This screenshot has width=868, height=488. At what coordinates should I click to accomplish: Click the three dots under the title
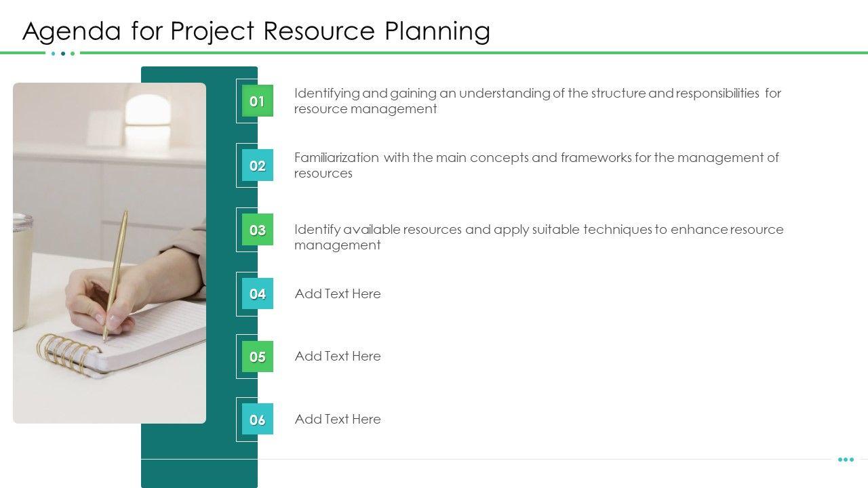pos(63,53)
